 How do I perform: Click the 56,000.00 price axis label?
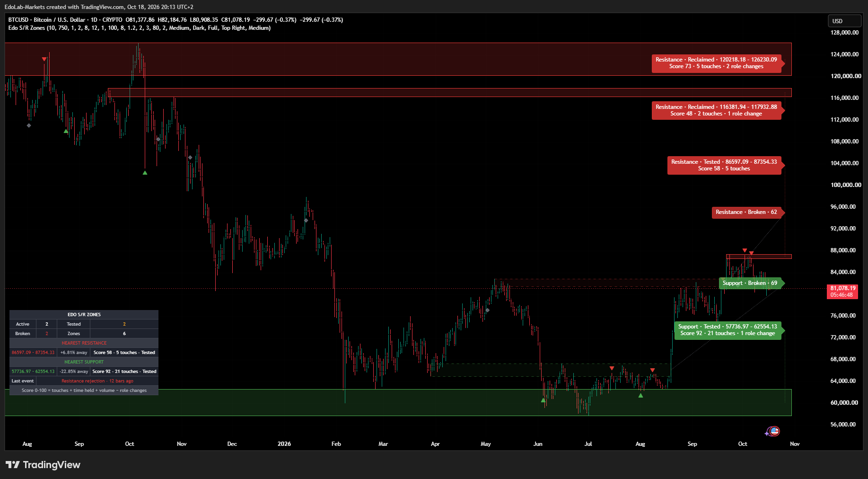point(843,425)
